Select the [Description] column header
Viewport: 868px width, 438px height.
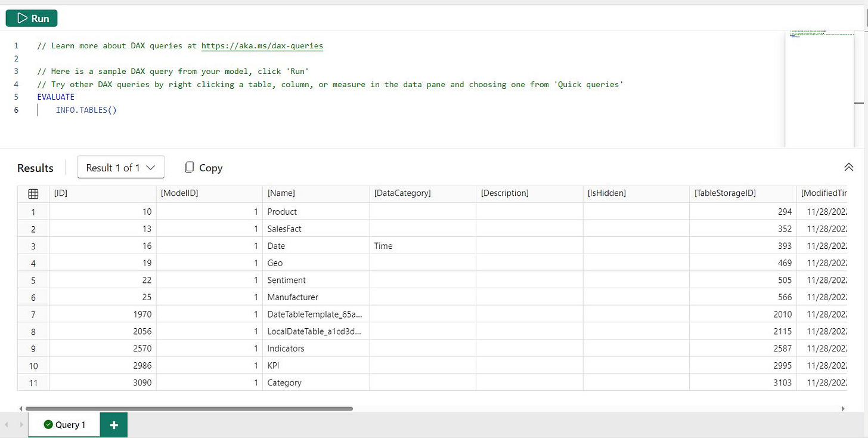[x=529, y=193]
